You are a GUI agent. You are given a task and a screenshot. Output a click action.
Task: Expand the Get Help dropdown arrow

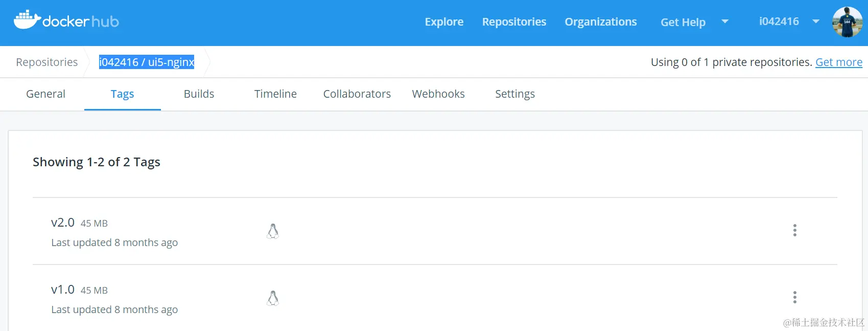click(x=724, y=21)
